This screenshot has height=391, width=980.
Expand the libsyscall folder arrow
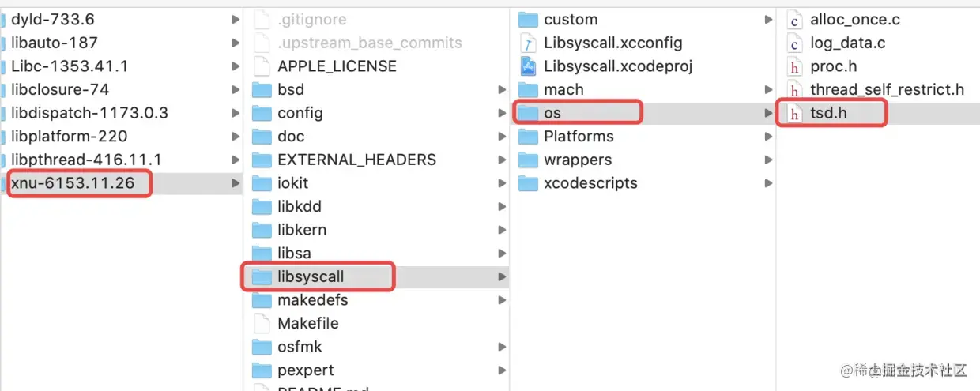[502, 276]
